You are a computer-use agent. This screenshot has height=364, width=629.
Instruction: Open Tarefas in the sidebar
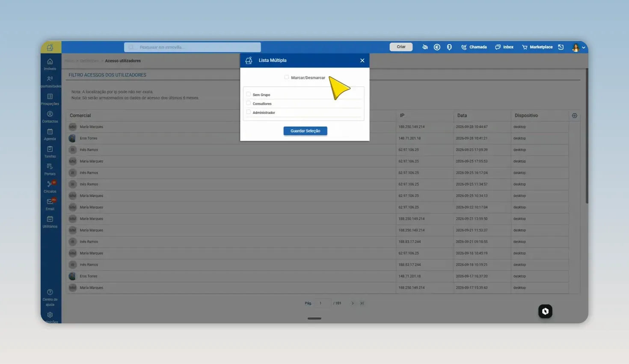50,151
